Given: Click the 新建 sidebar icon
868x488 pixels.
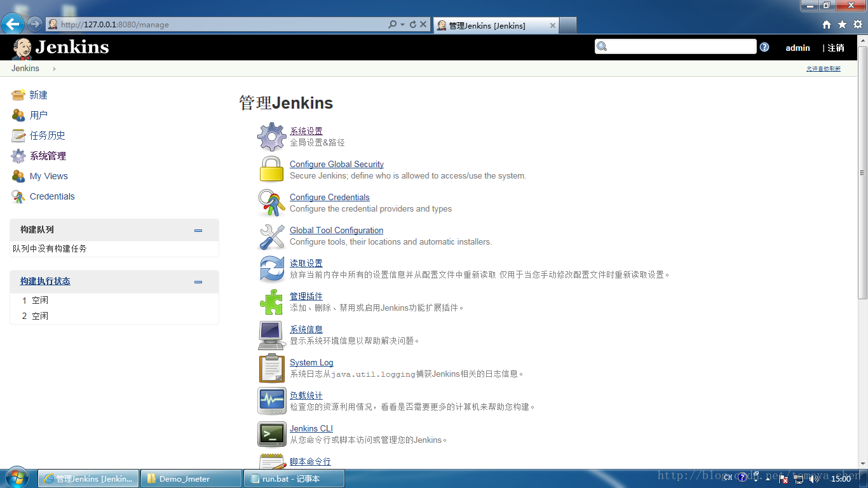Looking at the screenshot, I should tap(18, 95).
